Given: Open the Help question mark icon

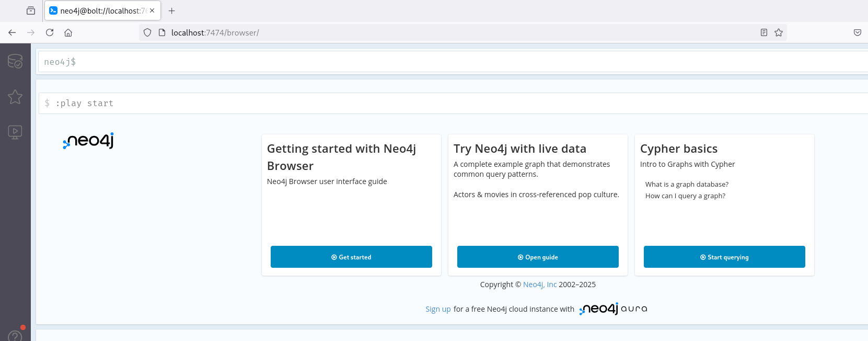Looking at the screenshot, I should [15, 336].
